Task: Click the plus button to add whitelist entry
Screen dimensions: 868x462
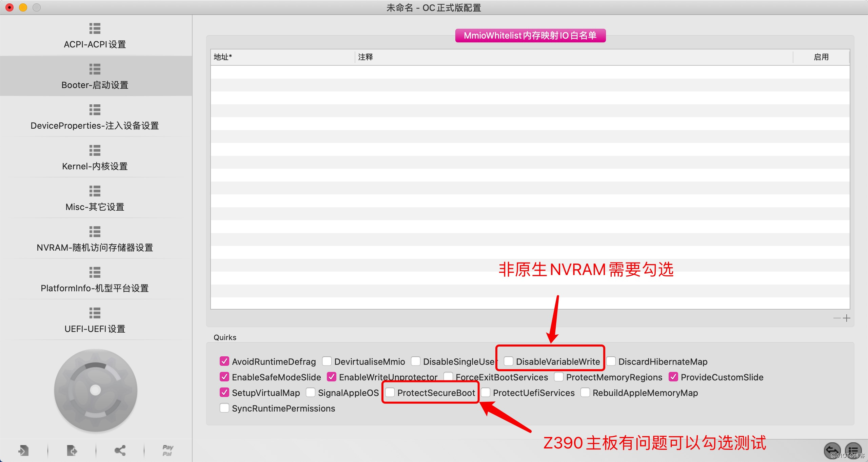Action: [x=847, y=318]
